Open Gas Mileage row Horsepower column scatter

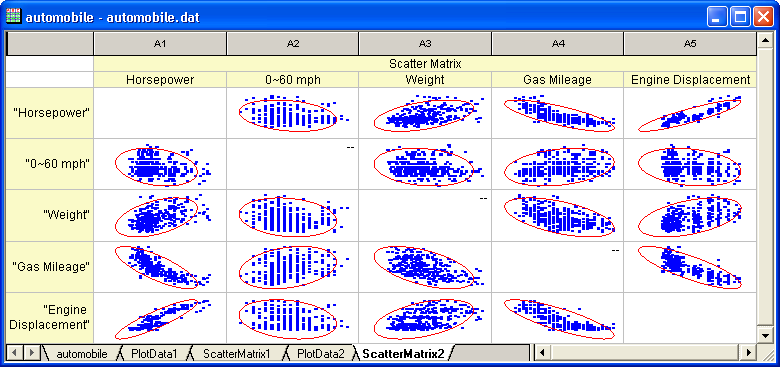[160, 267]
